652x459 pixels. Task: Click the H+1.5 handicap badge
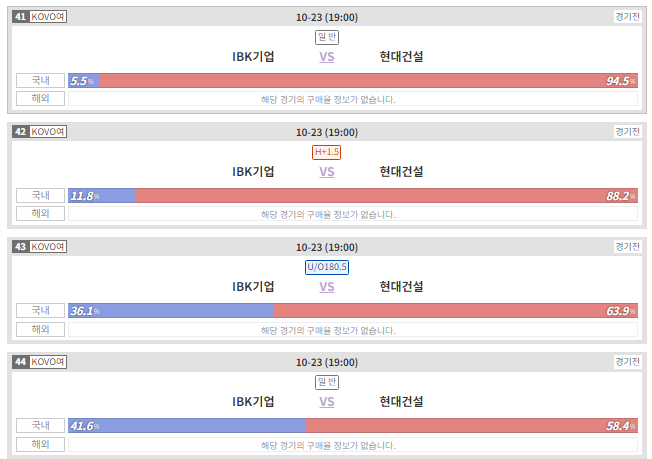point(326,152)
